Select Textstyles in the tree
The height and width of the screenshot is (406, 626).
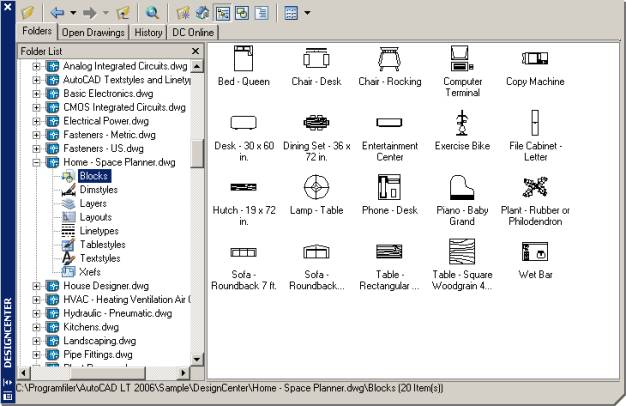point(100,258)
